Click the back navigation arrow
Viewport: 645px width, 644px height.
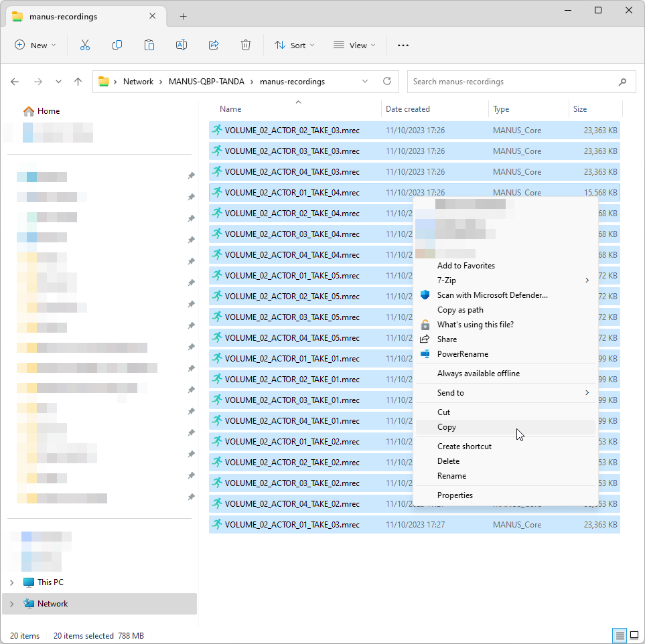click(15, 82)
